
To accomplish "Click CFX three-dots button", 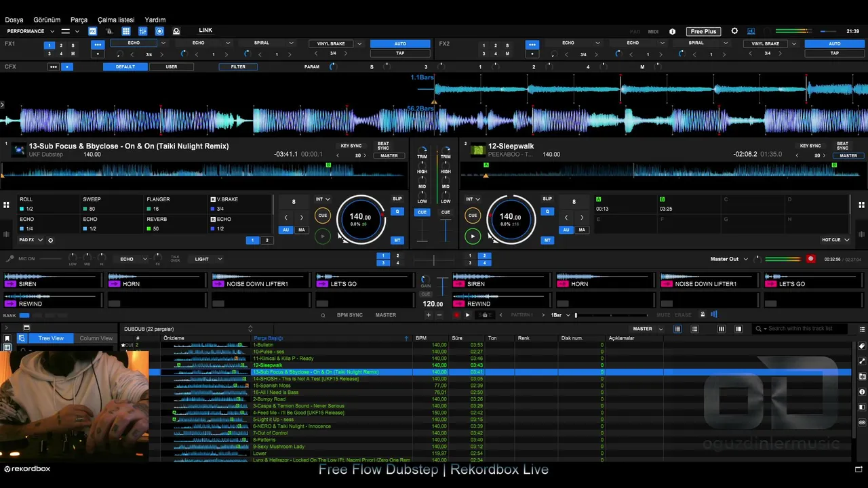I will click(54, 67).
